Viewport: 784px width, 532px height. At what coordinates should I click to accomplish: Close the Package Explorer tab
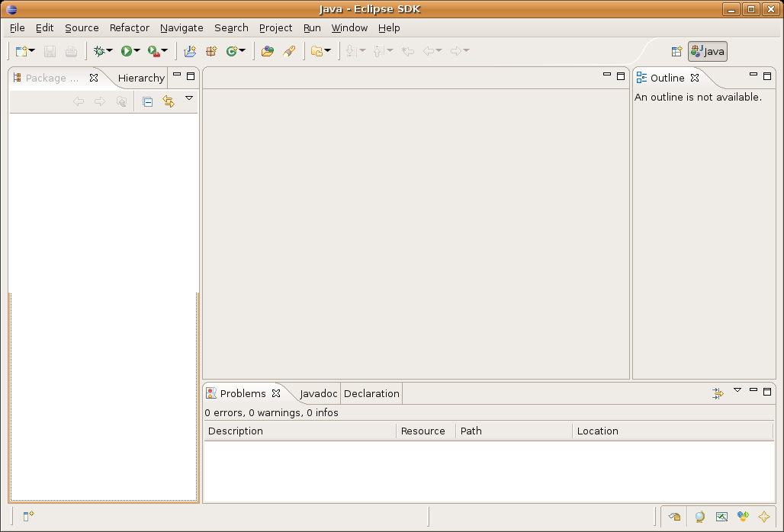(x=94, y=78)
